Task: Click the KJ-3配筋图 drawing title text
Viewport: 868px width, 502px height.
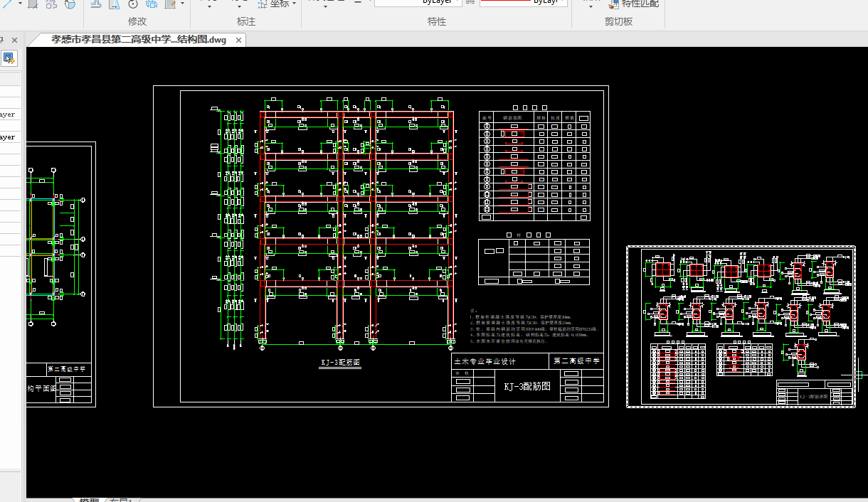Action: [341, 363]
